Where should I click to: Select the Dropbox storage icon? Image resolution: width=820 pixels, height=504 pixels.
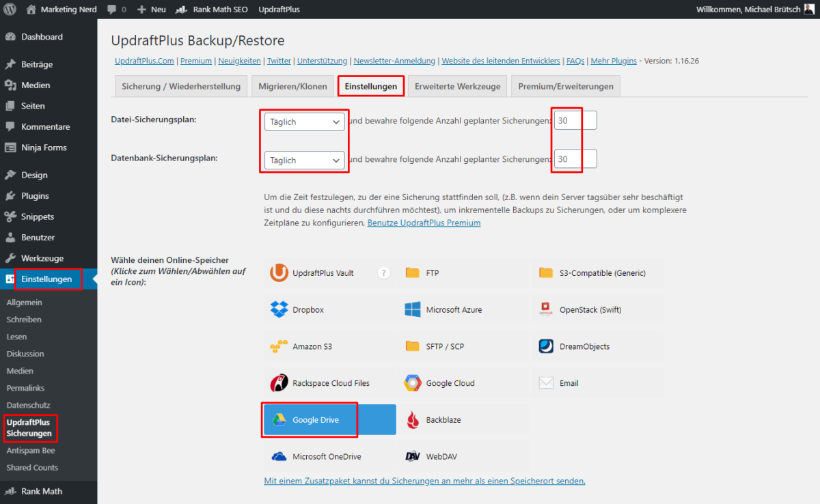(279, 309)
